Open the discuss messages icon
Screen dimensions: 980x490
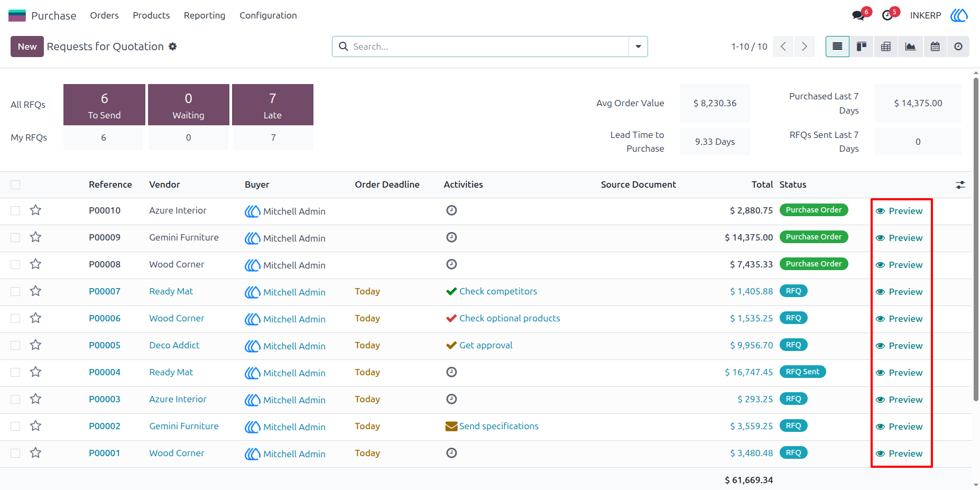point(859,15)
